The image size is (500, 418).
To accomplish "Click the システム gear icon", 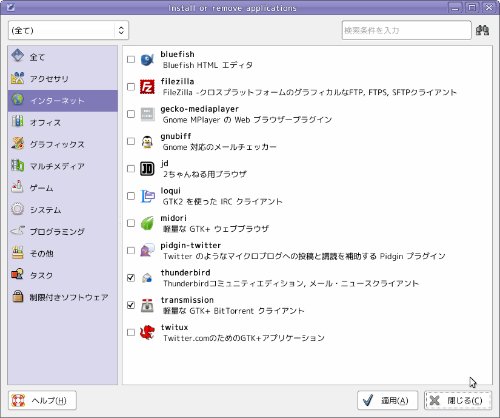I will point(18,209).
